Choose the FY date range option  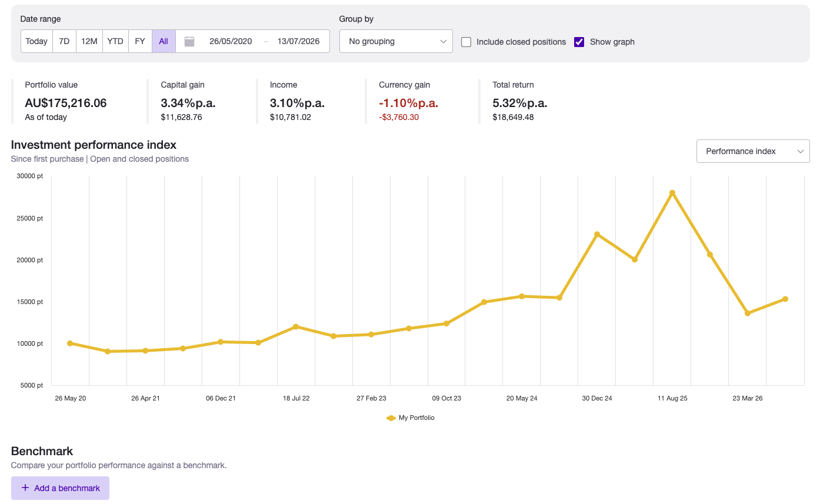click(140, 41)
